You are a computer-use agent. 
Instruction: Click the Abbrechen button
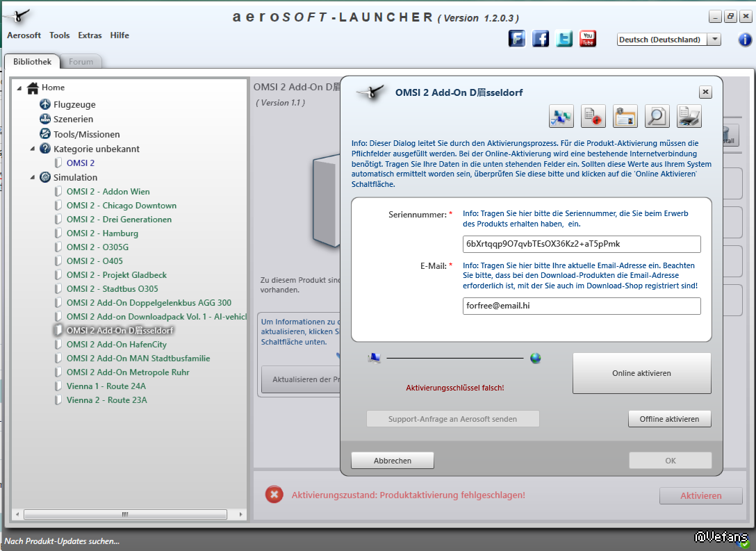tap(393, 461)
